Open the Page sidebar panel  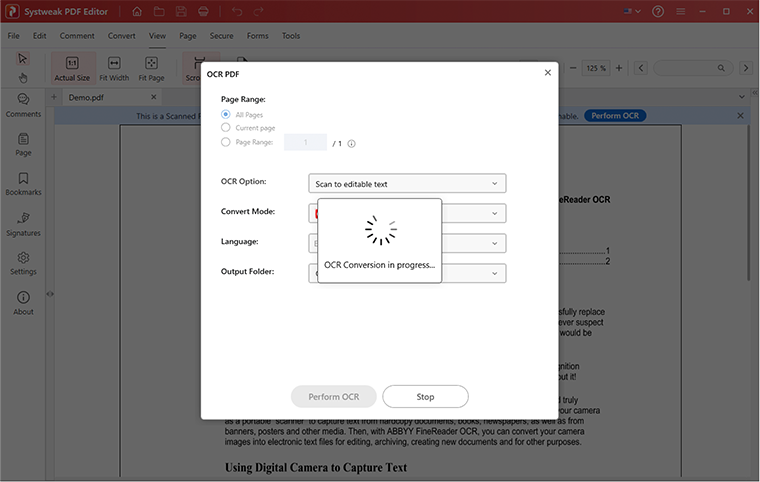23,145
